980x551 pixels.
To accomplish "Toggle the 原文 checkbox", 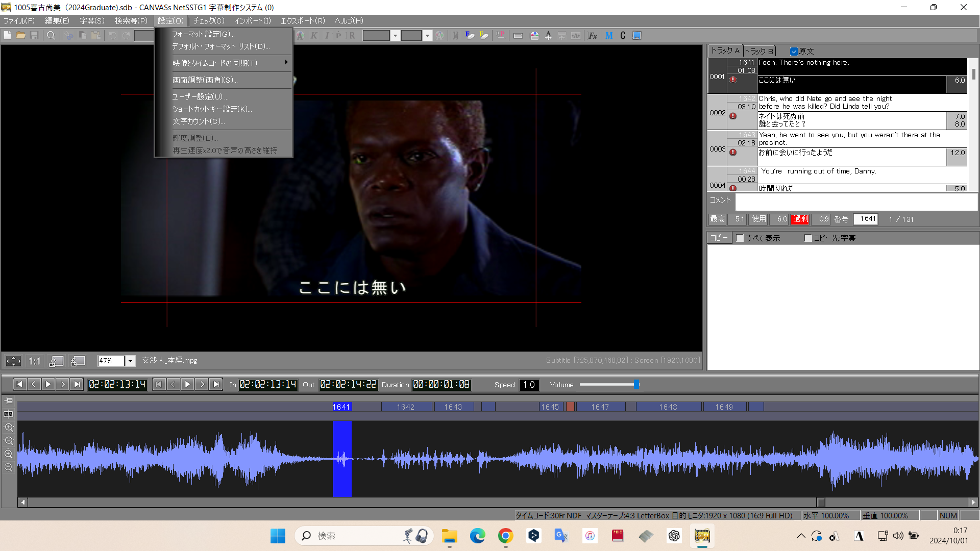I will pyautogui.click(x=794, y=52).
